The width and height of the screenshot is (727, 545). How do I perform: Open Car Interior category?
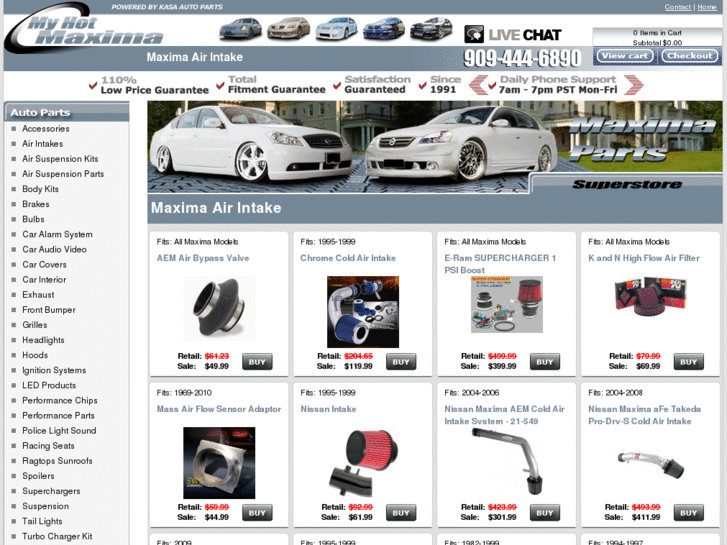[44, 280]
